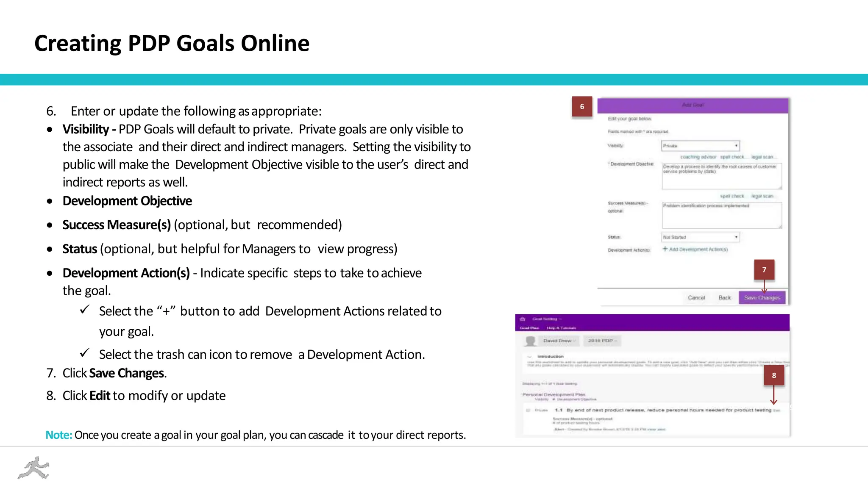Click the Save Changes button
The image size is (868, 488).
(762, 298)
